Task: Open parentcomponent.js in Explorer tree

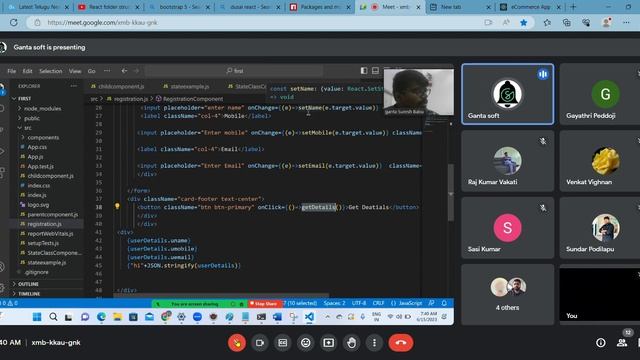Action: point(52,214)
